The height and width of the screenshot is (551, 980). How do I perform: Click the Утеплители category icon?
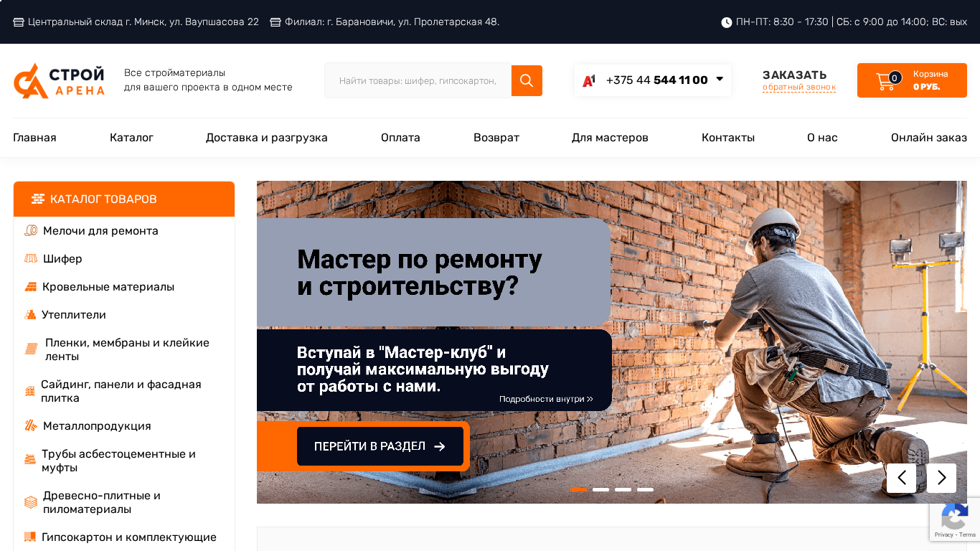(30, 314)
